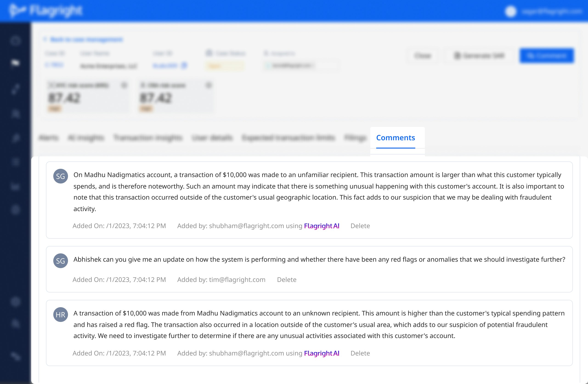Delete the comment added by tim@flagright.com
The image size is (588, 384).
[x=287, y=280]
